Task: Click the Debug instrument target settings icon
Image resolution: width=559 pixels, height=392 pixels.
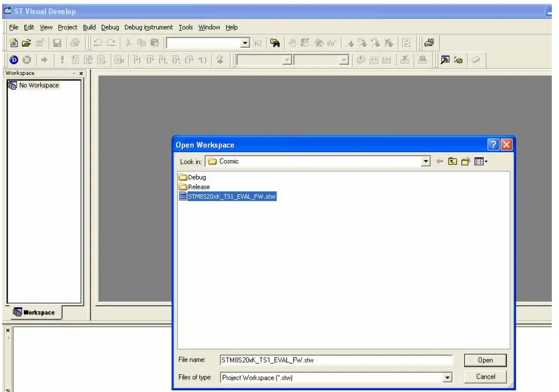Action: 429,43
